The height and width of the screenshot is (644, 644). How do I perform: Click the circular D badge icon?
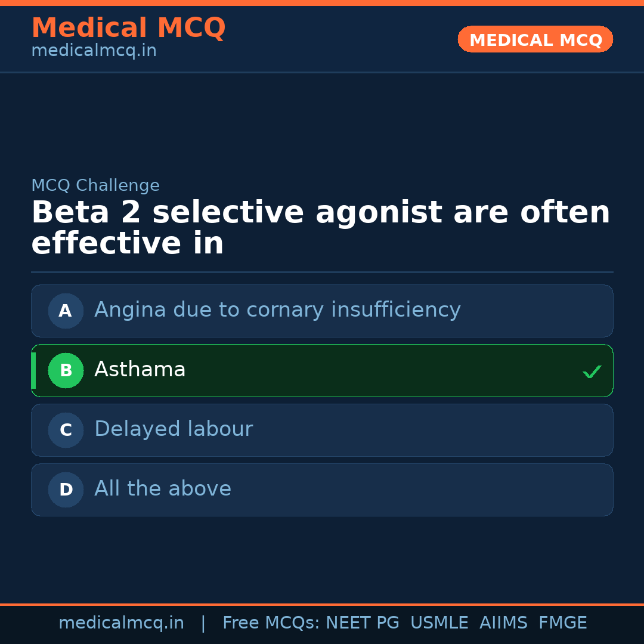[66, 490]
